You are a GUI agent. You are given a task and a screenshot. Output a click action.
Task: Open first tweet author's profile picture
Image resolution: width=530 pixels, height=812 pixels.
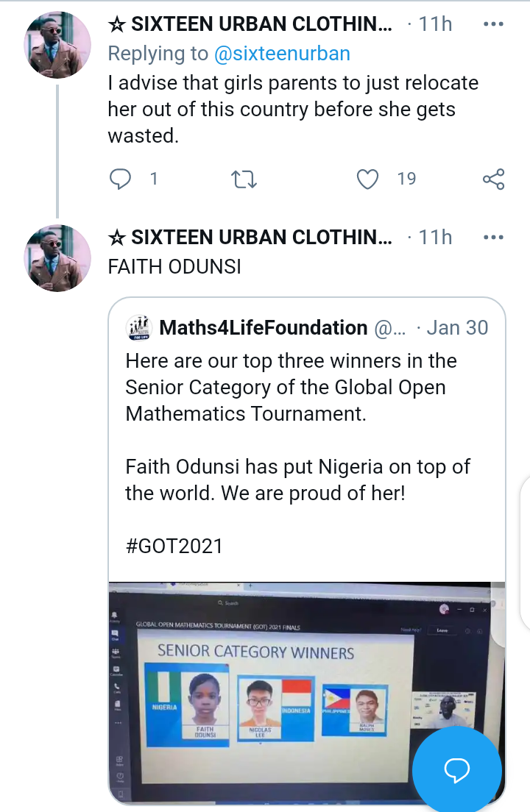coord(57,45)
